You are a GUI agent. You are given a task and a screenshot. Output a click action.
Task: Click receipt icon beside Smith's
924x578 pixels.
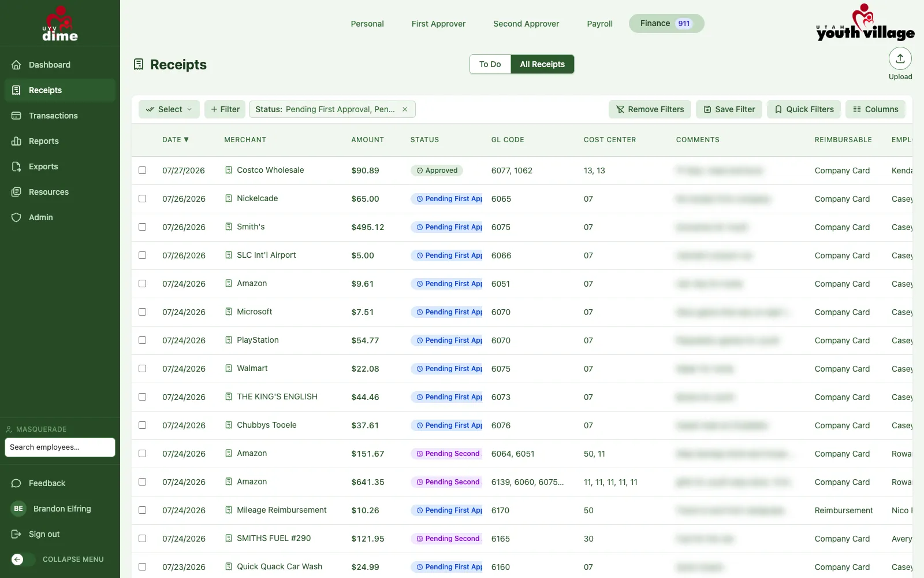[x=229, y=227]
